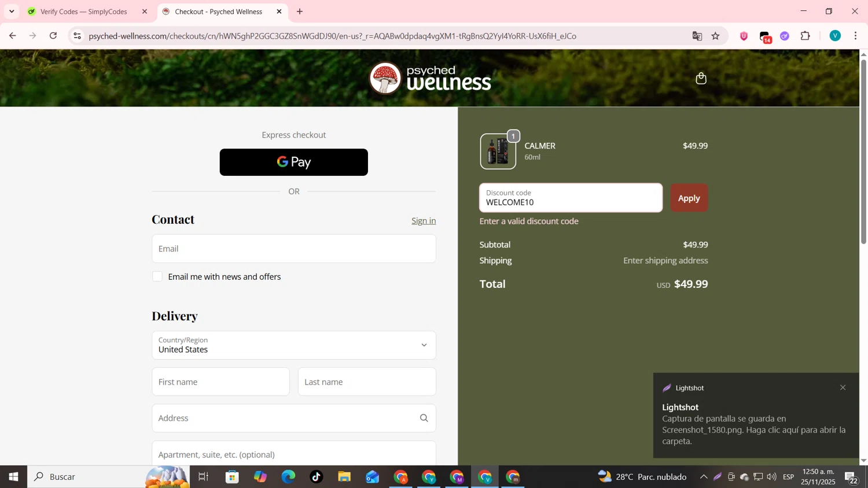Viewport: 868px width, 488px height.
Task: Open Lightshot feather icon in system tray
Action: [718, 477]
